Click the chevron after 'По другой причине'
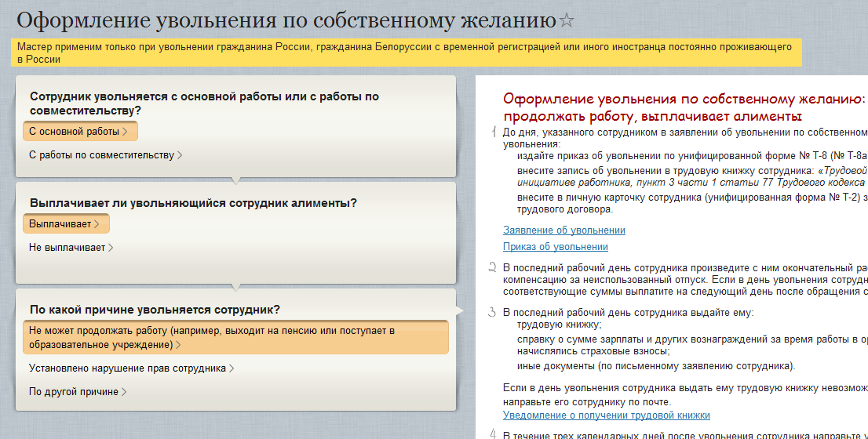This screenshot has height=439, width=868. (x=125, y=392)
